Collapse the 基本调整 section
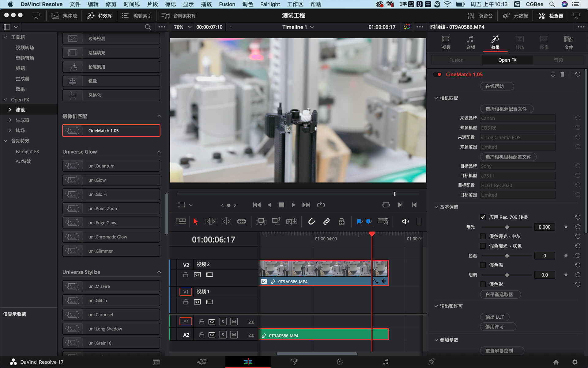The image size is (588, 368). (436, 207)
